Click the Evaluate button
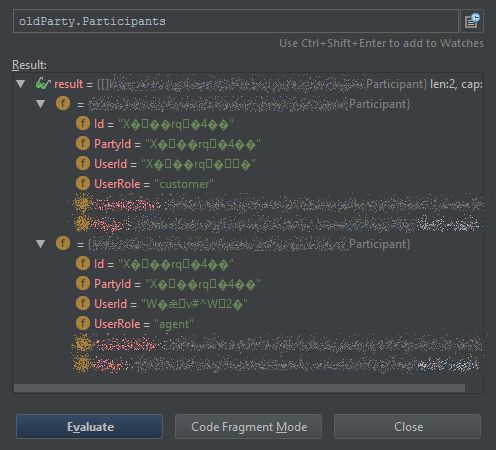Image resolution: width=496 pixels, height=450 pixels. pyautogui.click(x=89, y=427)
